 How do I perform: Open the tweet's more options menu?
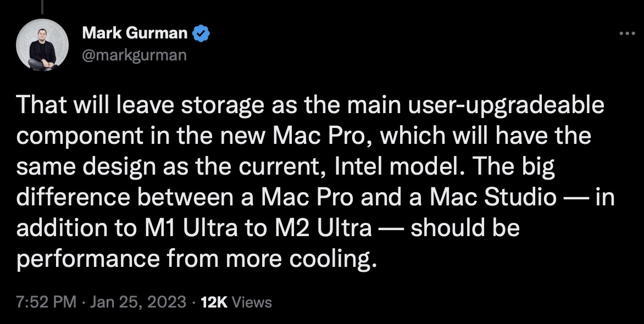(626, 34)
